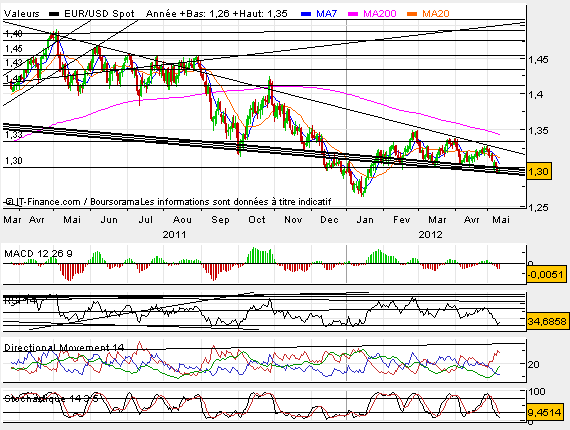Select the MA200 legend text
This screenshot has width=570, height=430.
click(380, 14)
